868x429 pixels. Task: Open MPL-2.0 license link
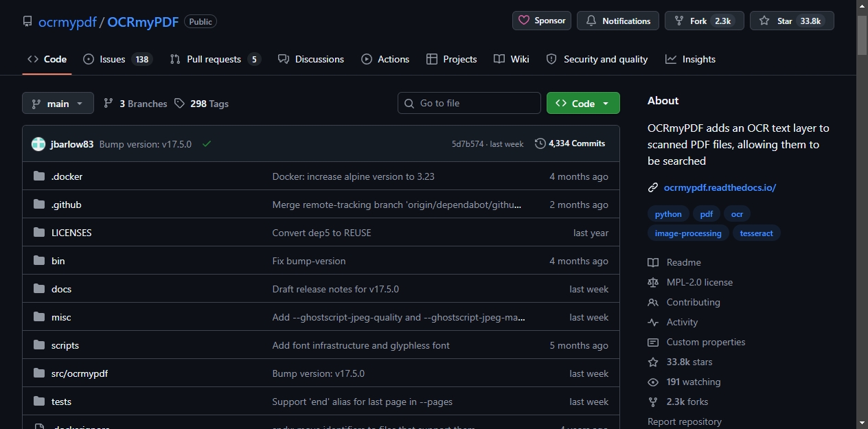click(x=690, y=282)
